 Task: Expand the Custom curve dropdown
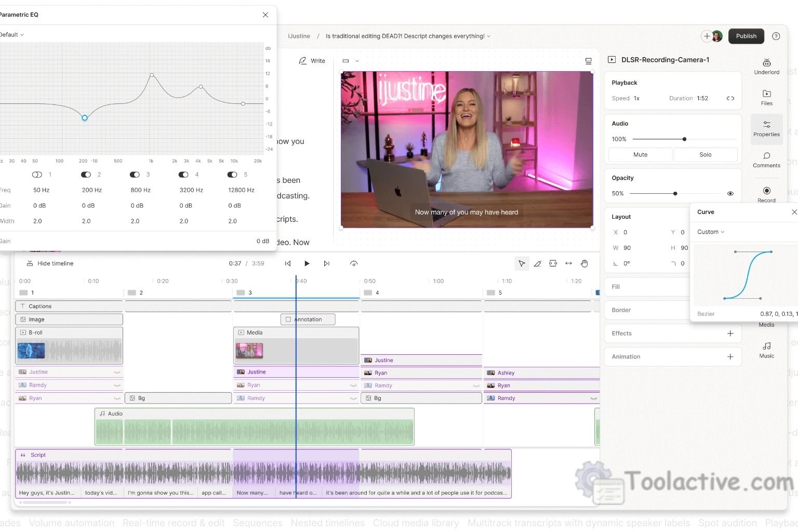[x=710, y=232]
